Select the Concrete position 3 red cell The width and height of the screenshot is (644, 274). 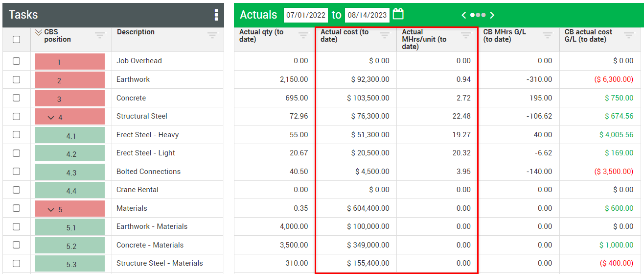click(x=69, y=99)
